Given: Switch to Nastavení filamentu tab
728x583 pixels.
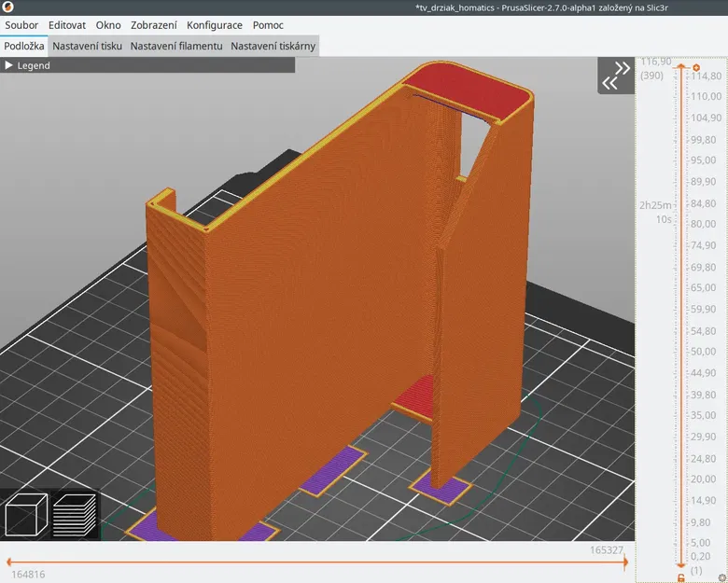Looking at the screenshot, I should coord(176,46).
